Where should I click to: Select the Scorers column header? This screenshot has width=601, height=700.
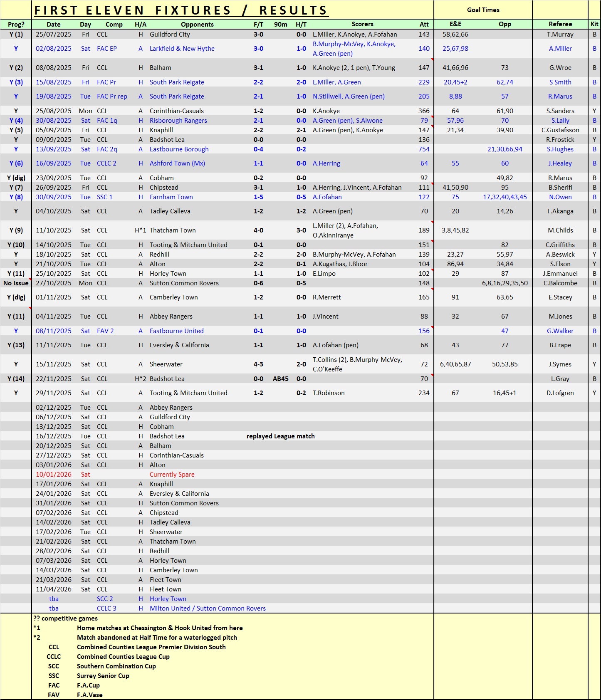tap(362, 24)
